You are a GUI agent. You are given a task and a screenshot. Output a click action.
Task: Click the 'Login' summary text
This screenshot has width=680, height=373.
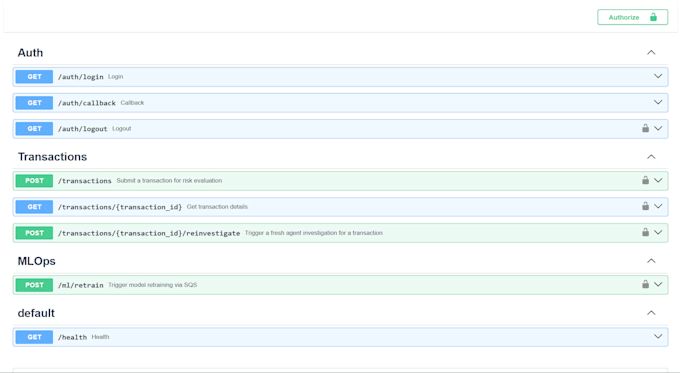115,76
